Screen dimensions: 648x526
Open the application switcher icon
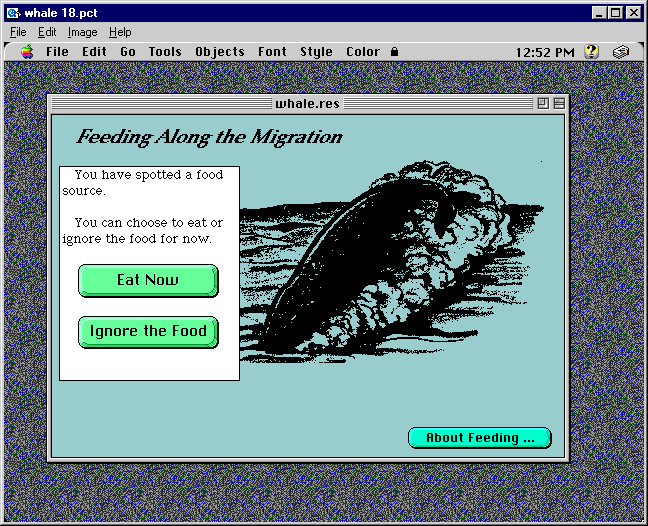(620, 52)
